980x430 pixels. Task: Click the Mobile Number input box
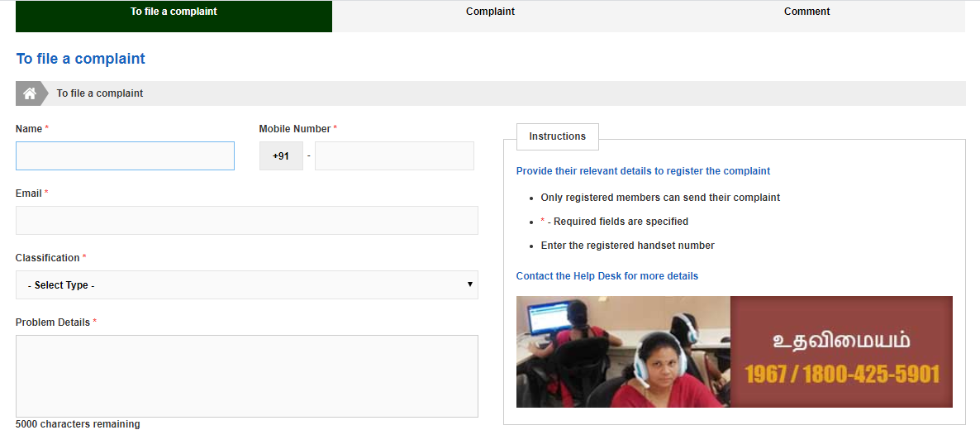394,156
